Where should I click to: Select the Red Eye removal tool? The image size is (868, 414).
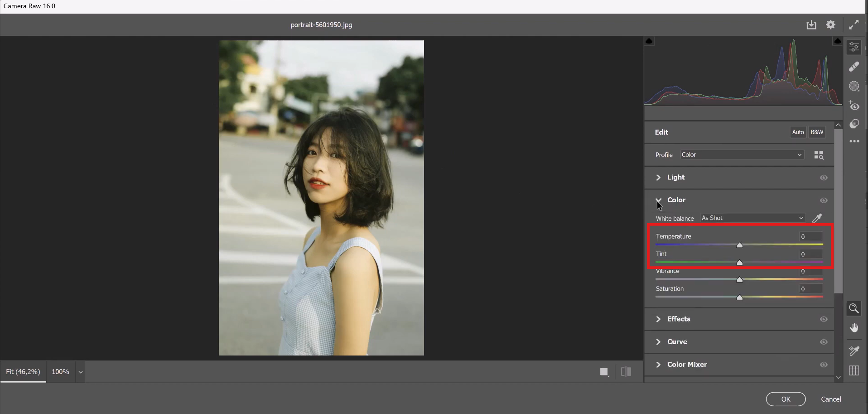click(x=854, y=106)
